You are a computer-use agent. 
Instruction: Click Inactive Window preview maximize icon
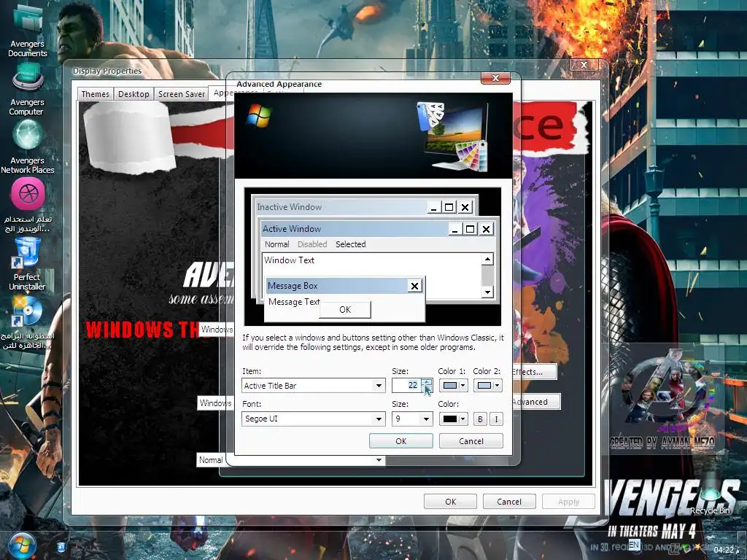click(449, 207)
